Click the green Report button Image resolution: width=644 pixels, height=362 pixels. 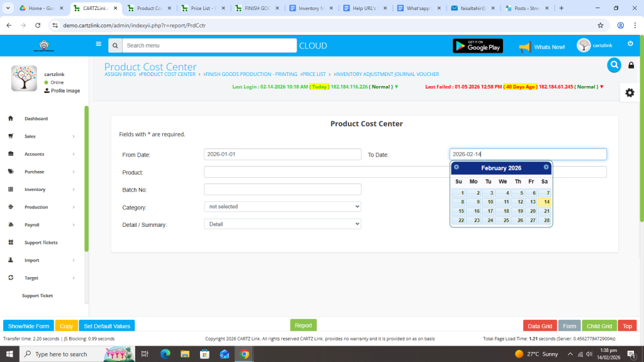(303, 326)
